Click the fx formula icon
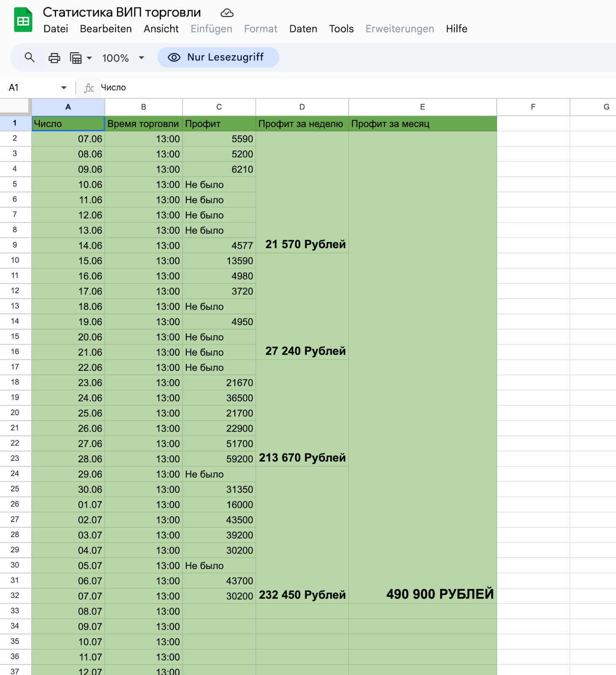 click(x=89, y=88)
